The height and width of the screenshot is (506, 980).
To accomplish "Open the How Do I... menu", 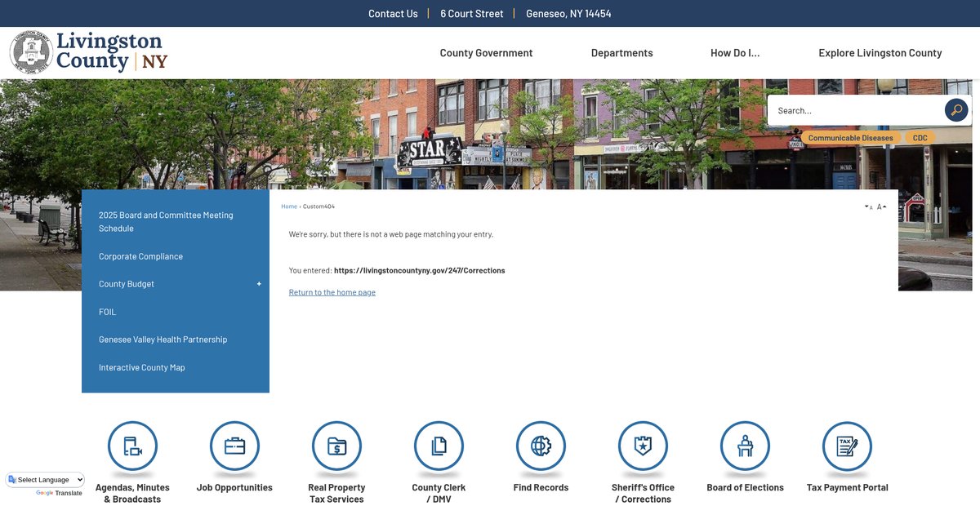I will 735,53.
